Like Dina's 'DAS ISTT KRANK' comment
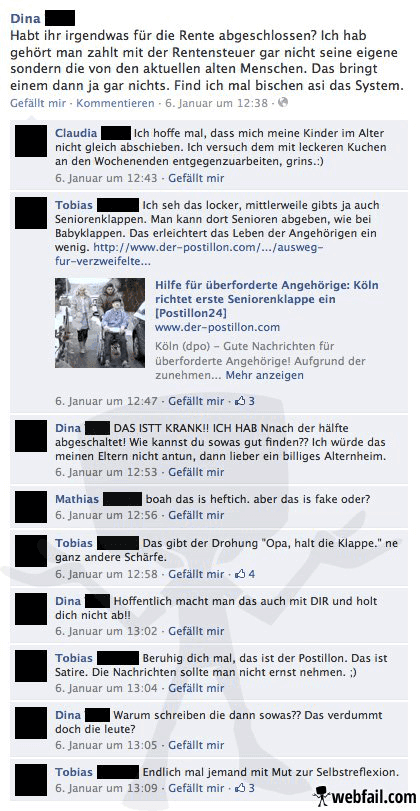This screenshot has height=811, width=420. click(x=196, y=472)
